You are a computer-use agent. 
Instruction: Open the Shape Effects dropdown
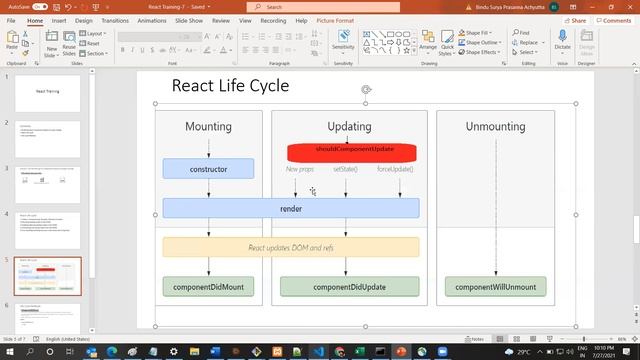click(x=479, y=52)
